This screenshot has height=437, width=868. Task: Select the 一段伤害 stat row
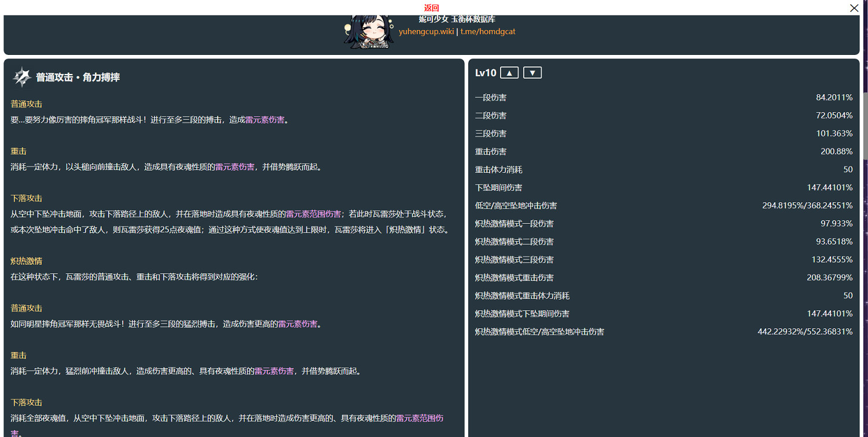tap(663, 97)
